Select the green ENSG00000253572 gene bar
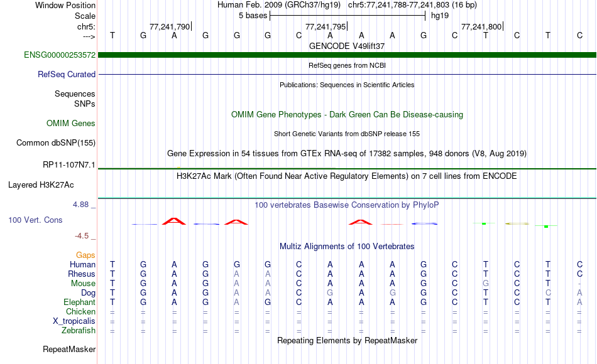The height and width of the screenshot is (364, 597). tap(348, 55)
